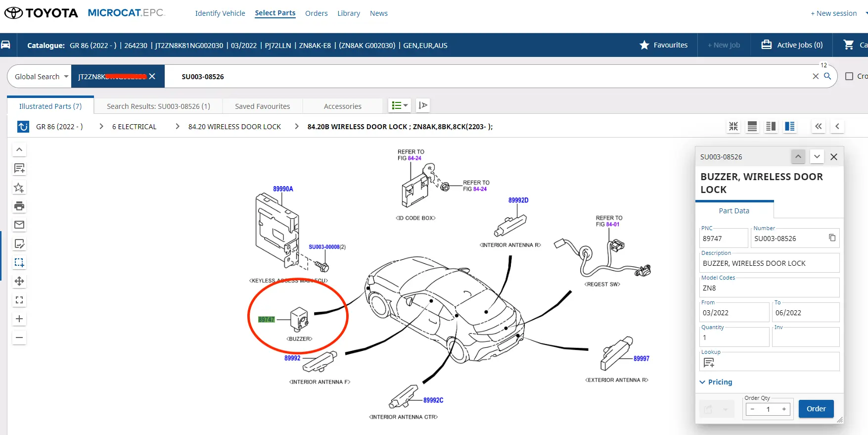
Task: Click the Lookup note icon
Action: coord(709,363)
